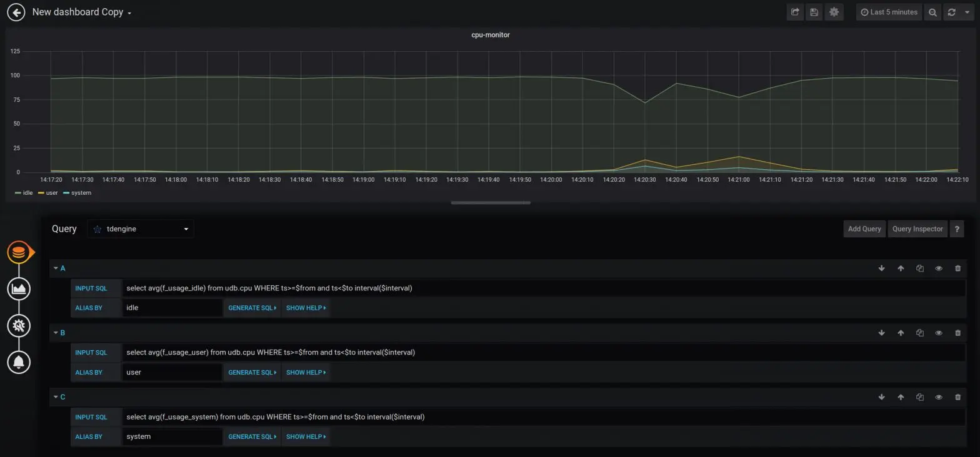
Task: Open dashboard settings gear
Action: (834, 12)
